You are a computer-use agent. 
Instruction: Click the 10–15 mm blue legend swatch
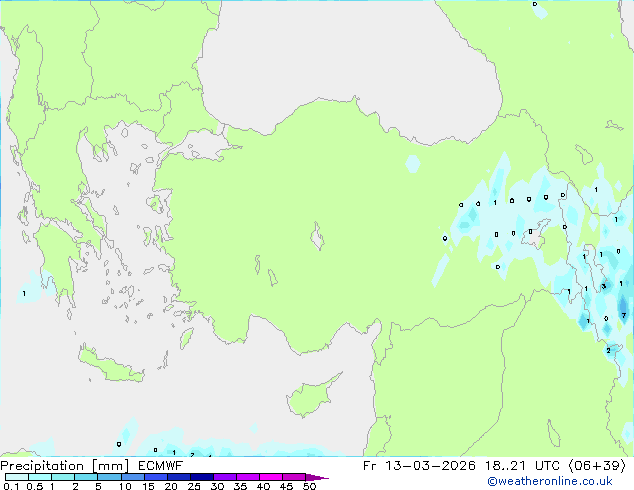(x=132, y=477)
